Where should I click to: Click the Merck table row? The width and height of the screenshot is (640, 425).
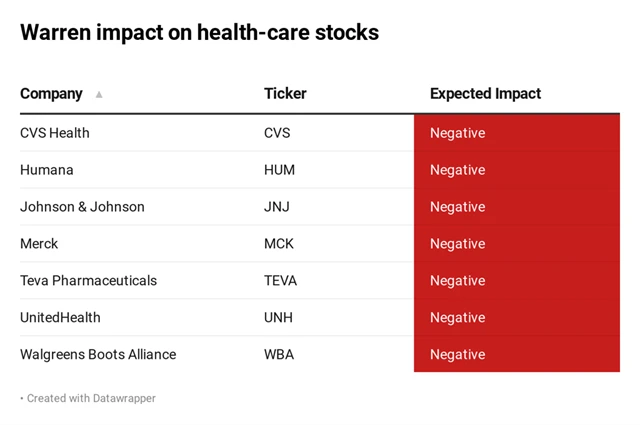(39, 244)
